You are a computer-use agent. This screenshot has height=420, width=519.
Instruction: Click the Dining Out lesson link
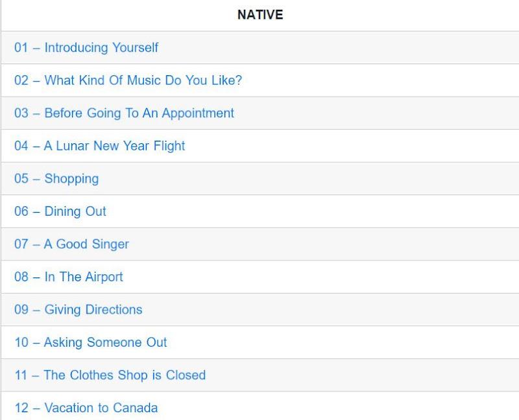[x=60, y=211]
